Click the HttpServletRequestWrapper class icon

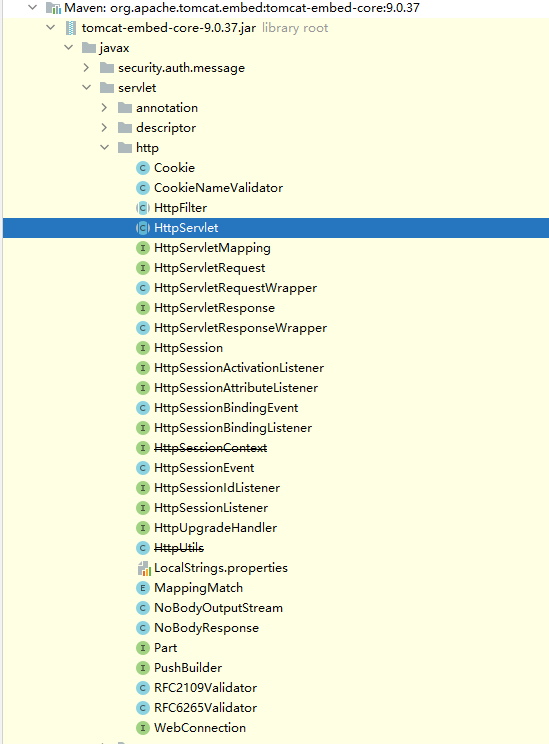click(x=143, y=288)
